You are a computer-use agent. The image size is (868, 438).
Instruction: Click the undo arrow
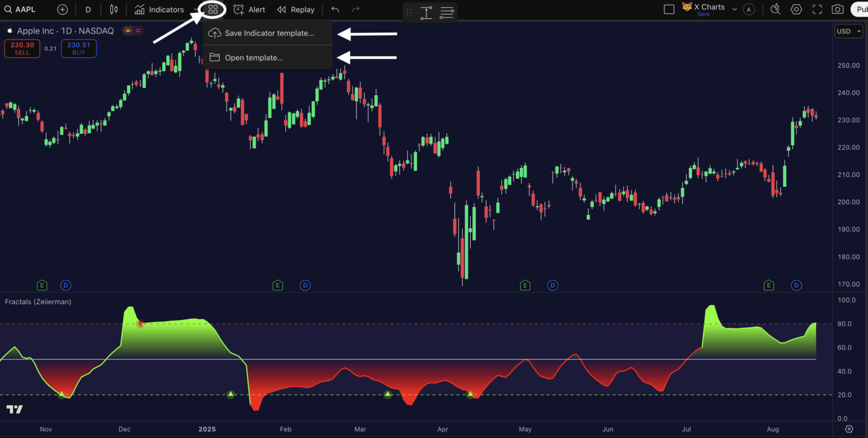[x=335, y=10]
